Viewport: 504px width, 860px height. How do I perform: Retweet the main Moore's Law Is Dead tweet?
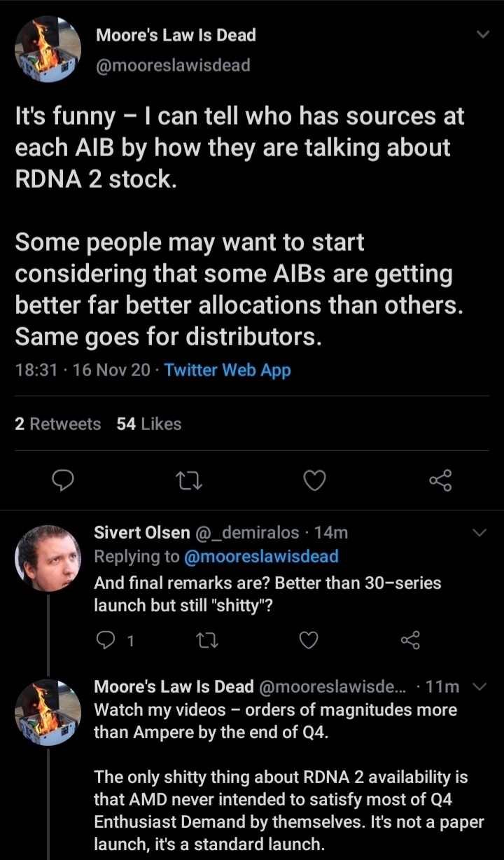click(x=189, y=480)
